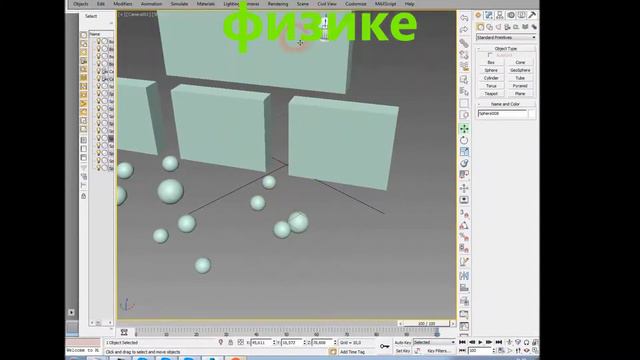Click the Box primitive button
Screen dimensions: 640x360
click(x=491, y=62)
